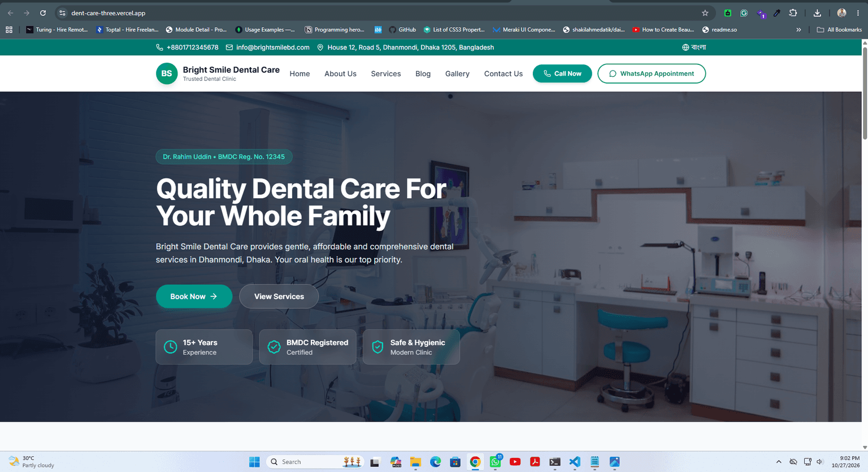Click the Windows taskbar Search box

[x=314, y=462]
